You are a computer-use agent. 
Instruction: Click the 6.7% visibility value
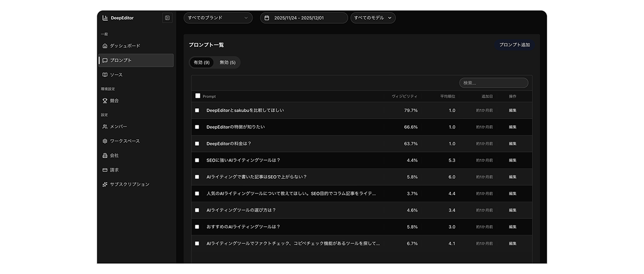click(412, 243)
